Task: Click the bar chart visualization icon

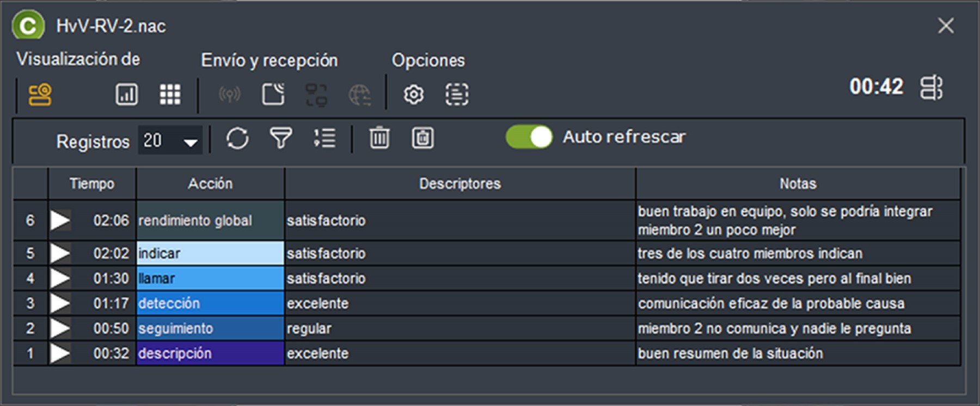Action: pos(126,94)
